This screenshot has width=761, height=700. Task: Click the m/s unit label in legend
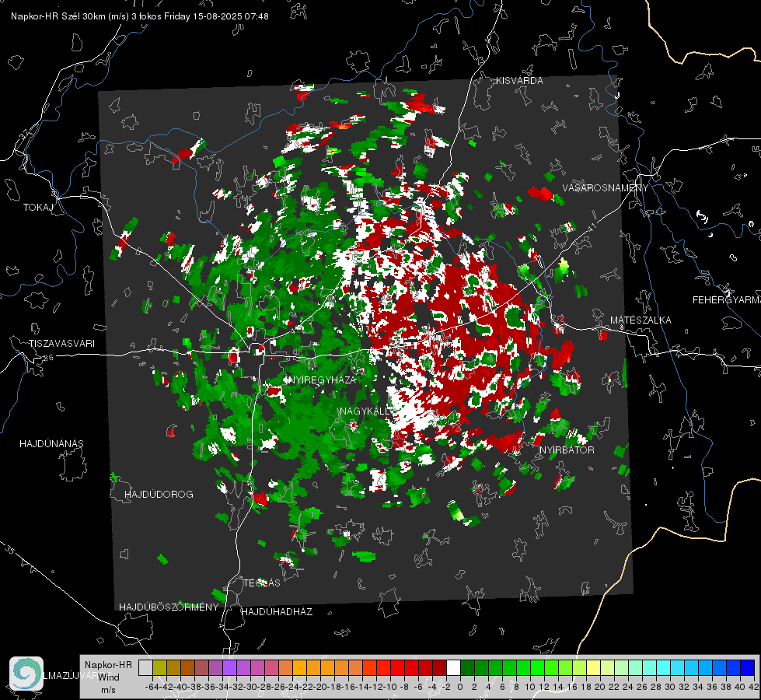[108, 690]
